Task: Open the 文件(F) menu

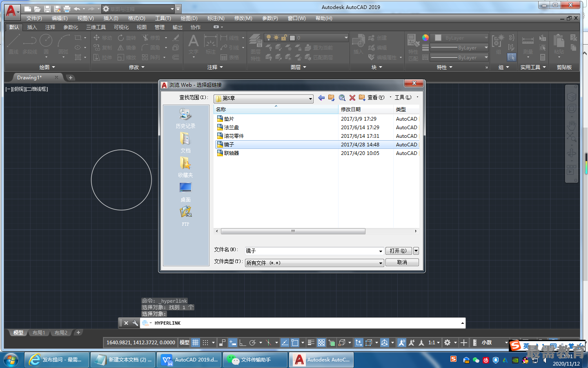Action: (34, 18)
